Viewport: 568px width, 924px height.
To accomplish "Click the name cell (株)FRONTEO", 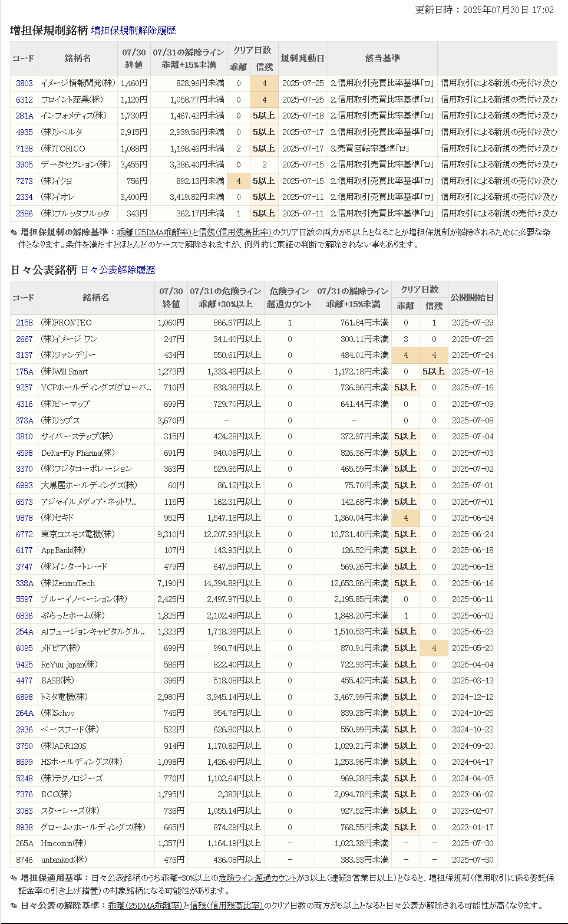I will 96,323.
